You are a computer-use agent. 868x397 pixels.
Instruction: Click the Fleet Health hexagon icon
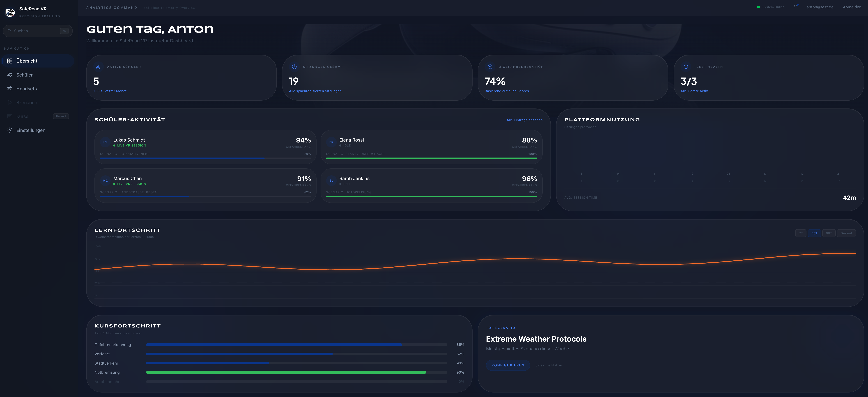pos(686,67)
